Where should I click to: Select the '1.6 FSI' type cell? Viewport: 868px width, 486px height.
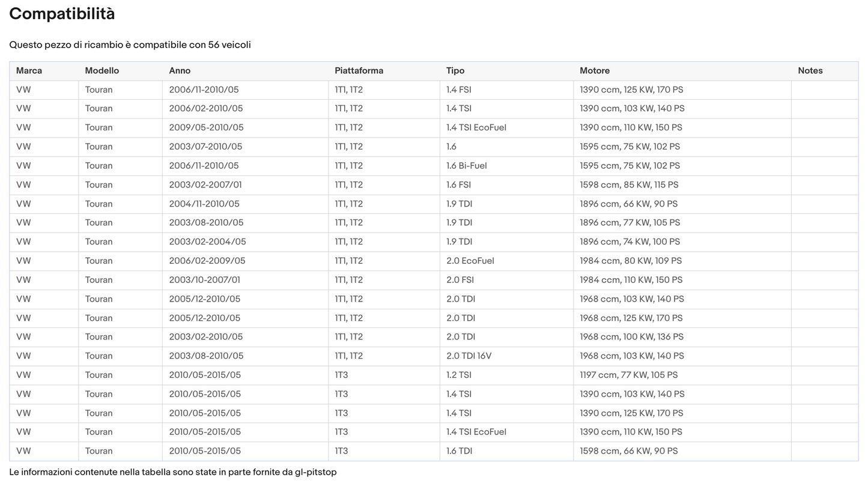point(459,185)
